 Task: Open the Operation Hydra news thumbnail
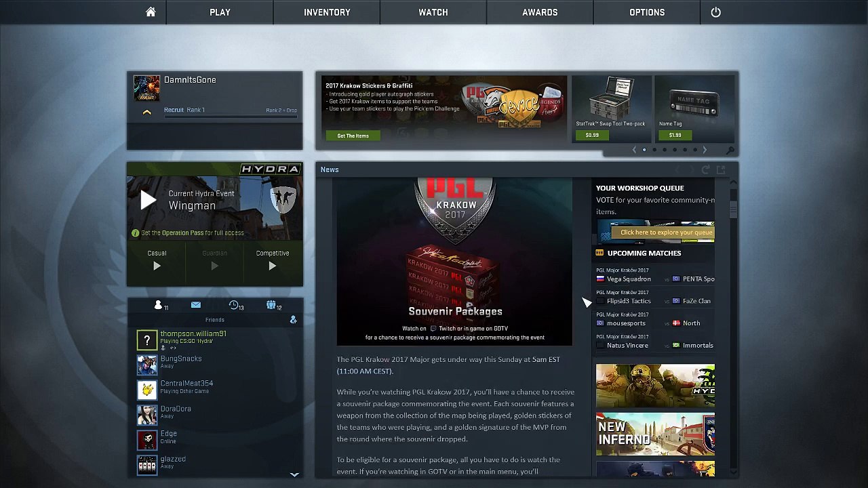[655, 386]
